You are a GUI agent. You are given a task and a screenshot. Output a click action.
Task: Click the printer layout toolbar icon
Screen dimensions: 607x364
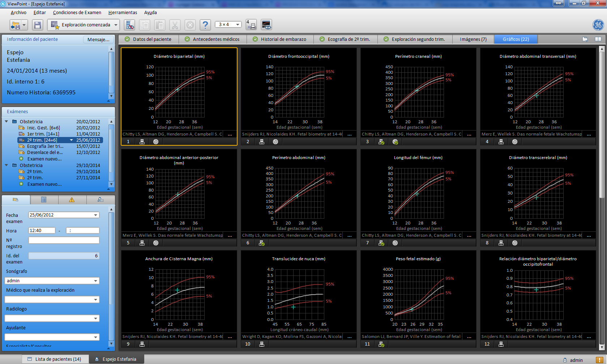(251, 25)
